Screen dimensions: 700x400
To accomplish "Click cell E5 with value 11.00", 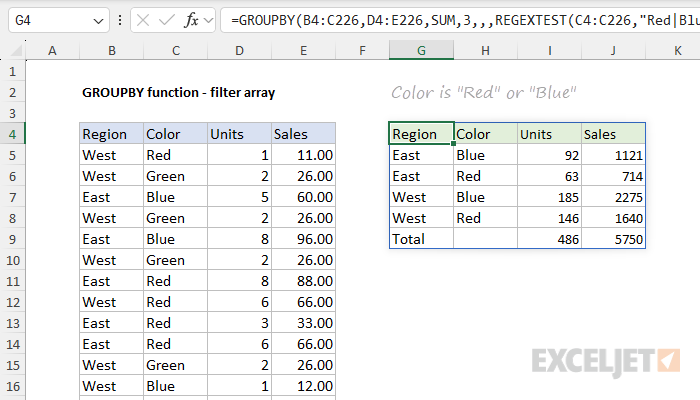I will 304,155.
